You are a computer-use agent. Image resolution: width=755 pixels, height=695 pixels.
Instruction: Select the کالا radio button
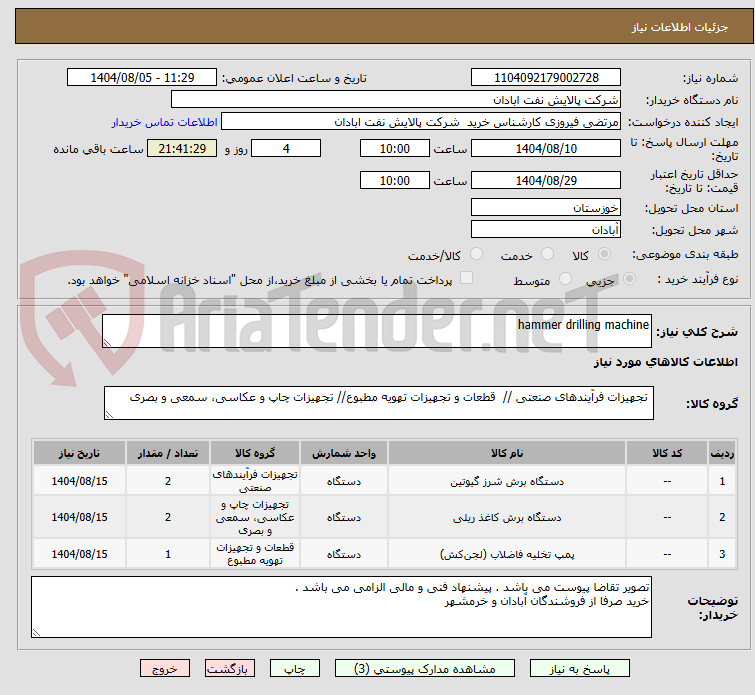pyautogui.click(x=617, y=255)
